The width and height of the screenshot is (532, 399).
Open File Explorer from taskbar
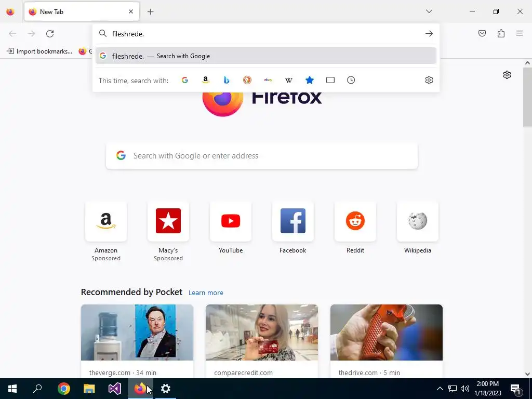coord(89,389)
